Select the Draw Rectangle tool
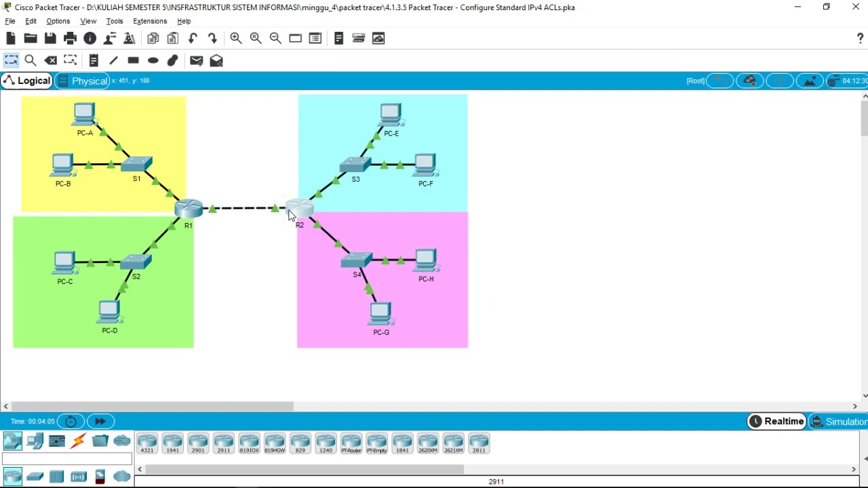The width and height of the screenshot is (868, 488). coord(133,60)
